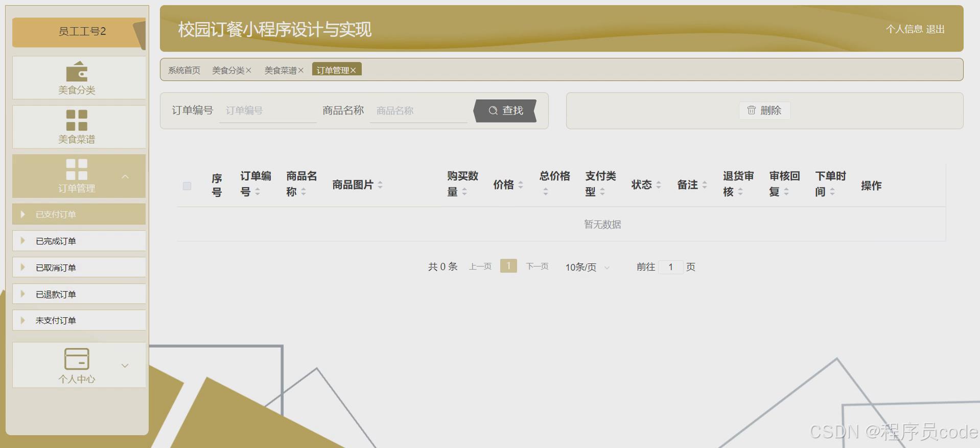The image size is (980, 448).
Task: Sort by 审核回复 column arrows
Action: (786, 192)
